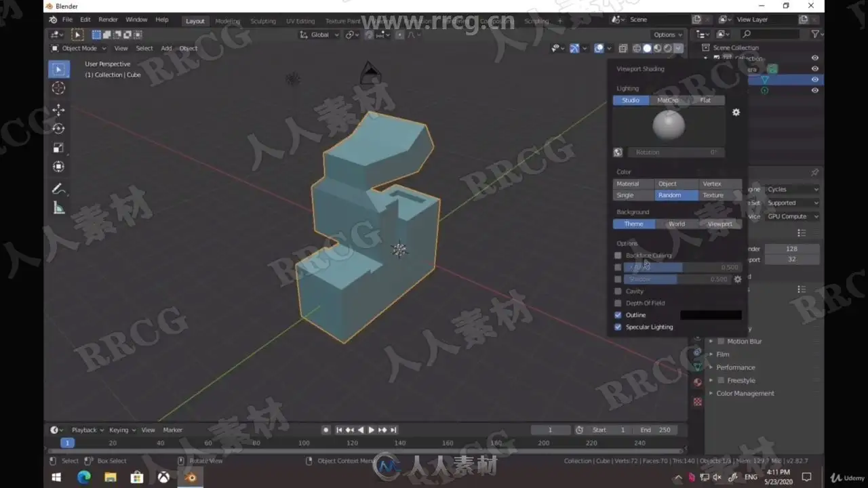
Task: Toggle X-Ray view icon
Action: [622, 48]
